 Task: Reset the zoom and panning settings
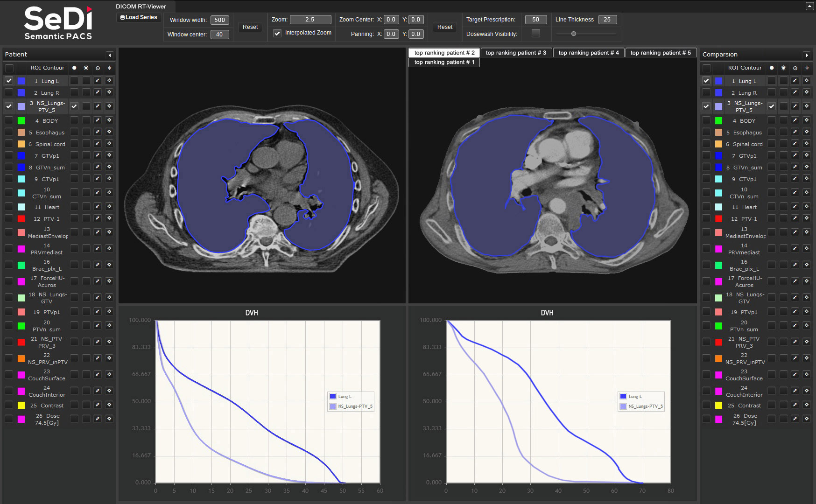click(445, 27)
